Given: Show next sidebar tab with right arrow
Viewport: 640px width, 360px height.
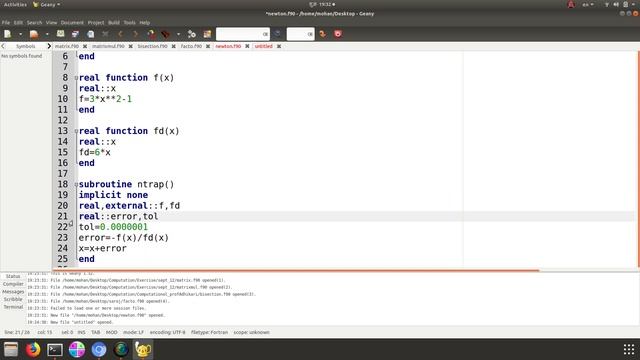Looking at the screenshot, I should click(49, 47).
